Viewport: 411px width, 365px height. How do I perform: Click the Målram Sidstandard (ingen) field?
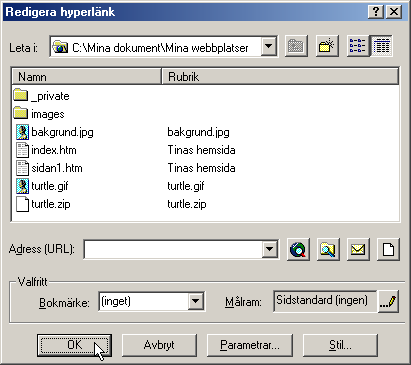click(325, 301)
